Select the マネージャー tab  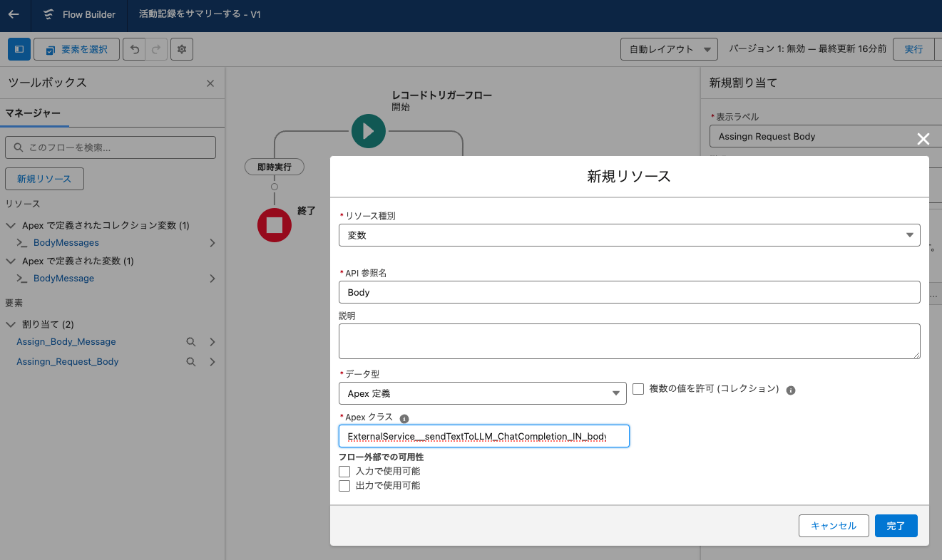click(x=33, y=113)
